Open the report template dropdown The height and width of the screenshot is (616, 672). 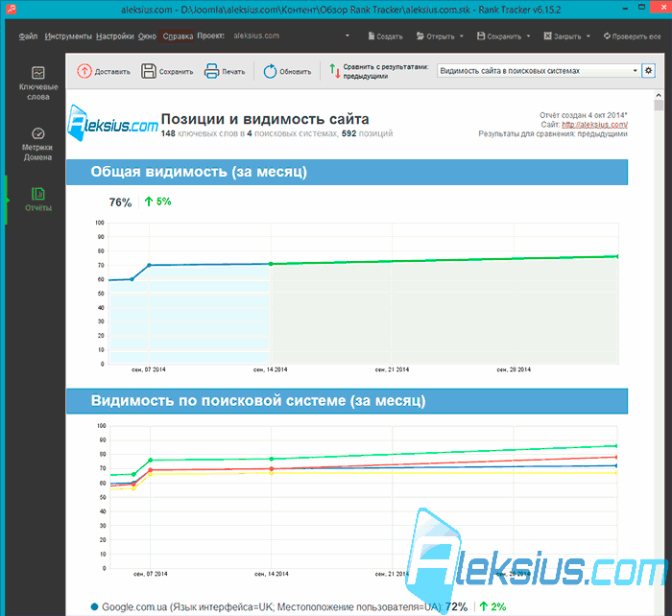[635, 71]
